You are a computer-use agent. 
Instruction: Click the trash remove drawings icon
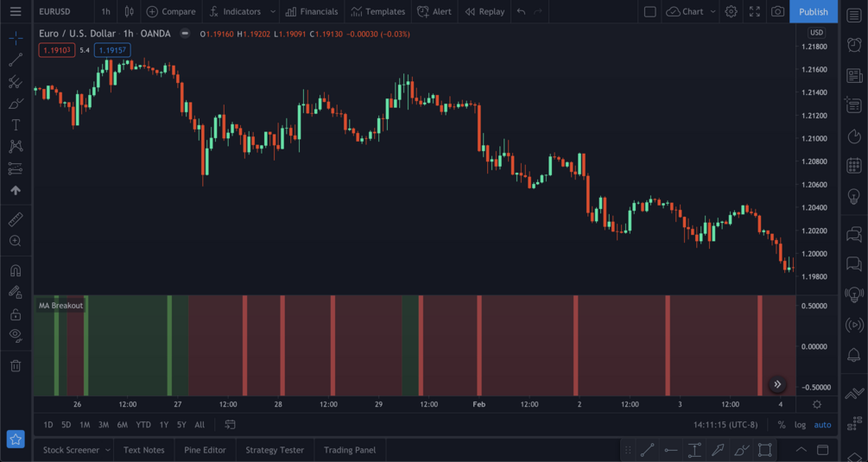click(x=16, y=365)
